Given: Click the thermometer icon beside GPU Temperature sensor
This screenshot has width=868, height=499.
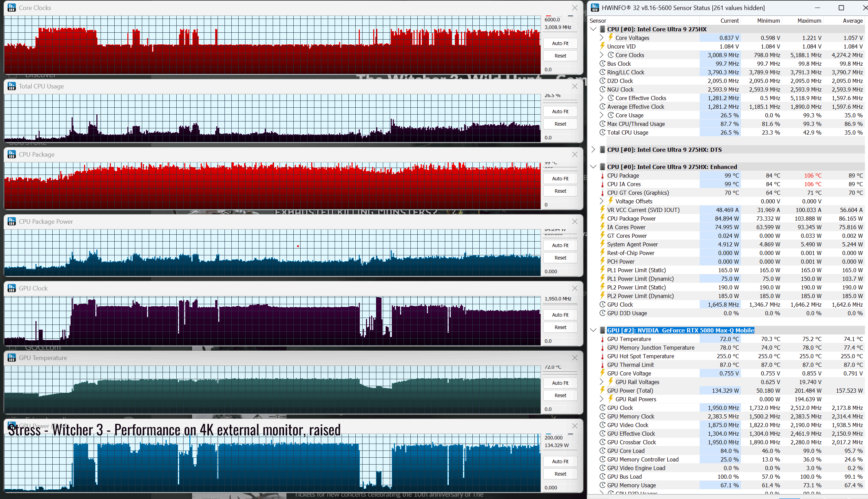Looking at the screenshot, I should pyautogui.click(x=603, y=339).
